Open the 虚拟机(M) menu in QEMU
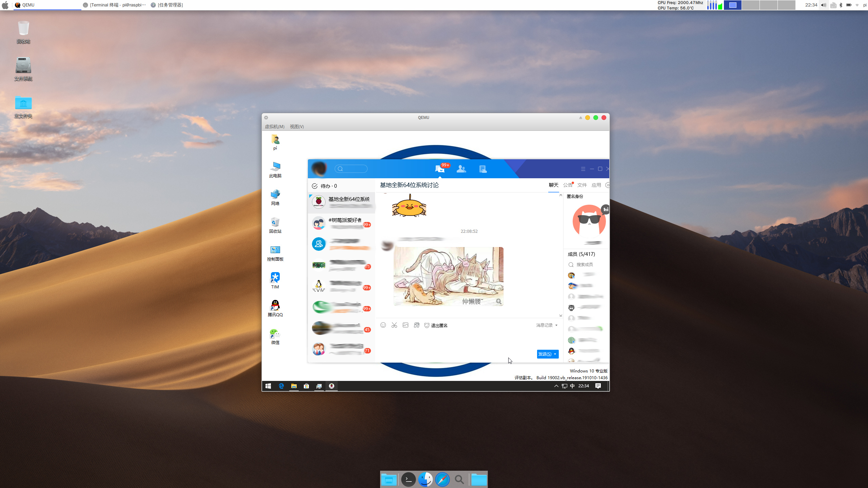The image size is (868, 488). click(x=274, y=126)
